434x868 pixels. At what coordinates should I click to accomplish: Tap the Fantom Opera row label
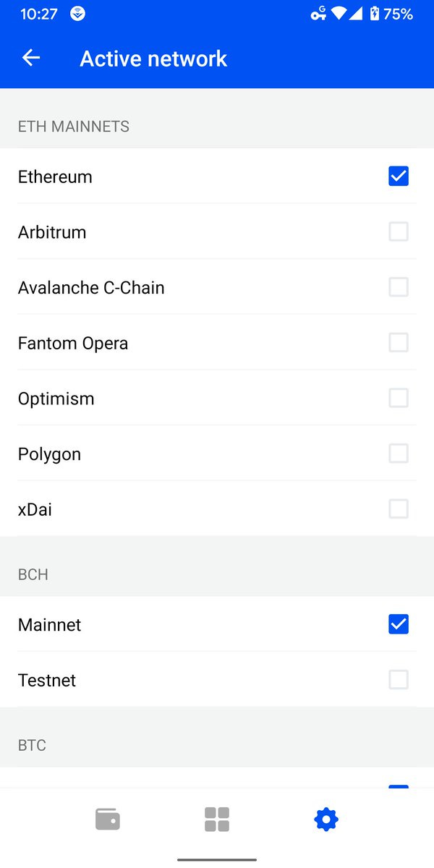(73, 344)
